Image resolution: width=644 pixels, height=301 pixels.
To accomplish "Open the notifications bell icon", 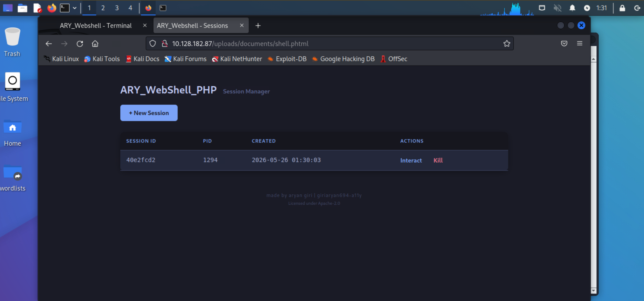I will [572, 8].
